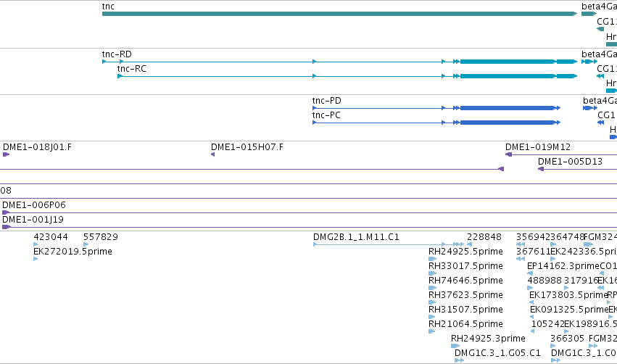This screenshot has height=364, width=617.
Task: Click the 105242 arrow glyph
Action: tap(533, 331)
